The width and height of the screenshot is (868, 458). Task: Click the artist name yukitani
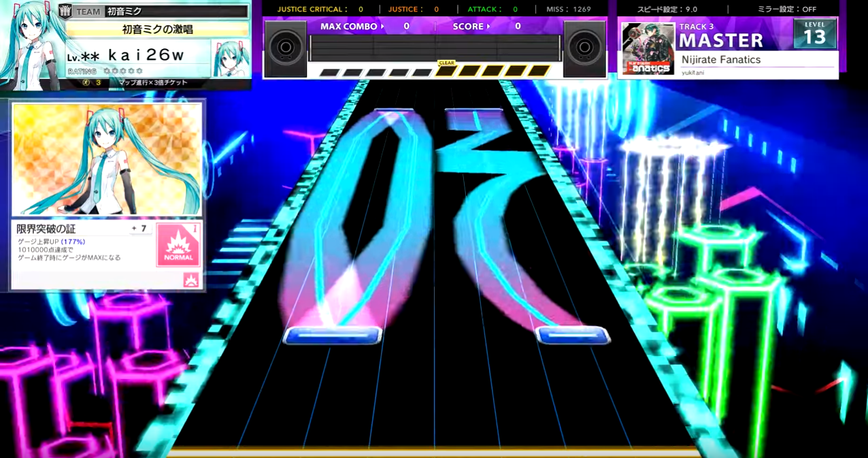[692, 72]
